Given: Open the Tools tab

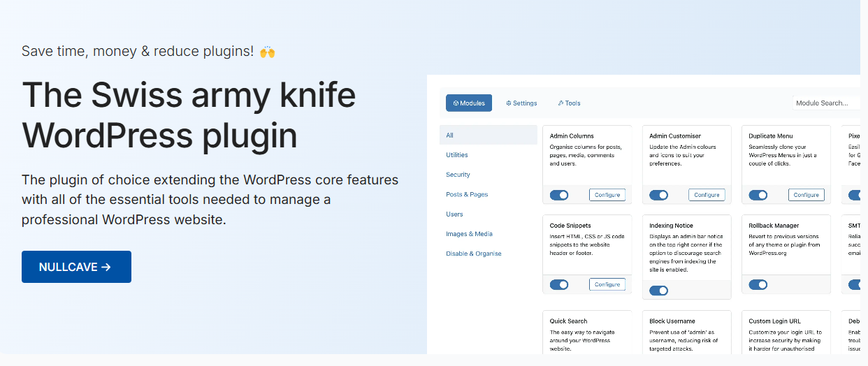Looking at the screenshot, I should click(x=570, y=103).
